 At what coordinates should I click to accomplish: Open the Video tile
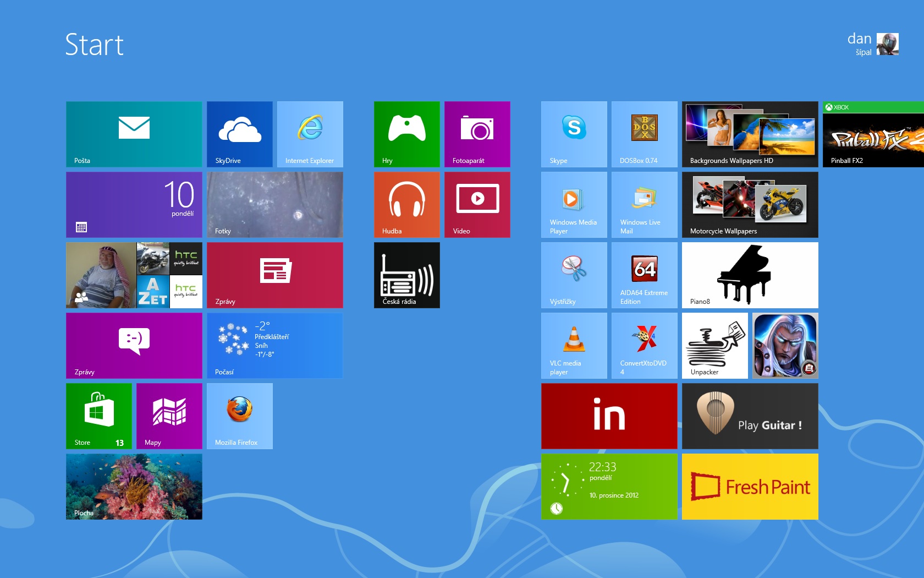coord(477,205)
